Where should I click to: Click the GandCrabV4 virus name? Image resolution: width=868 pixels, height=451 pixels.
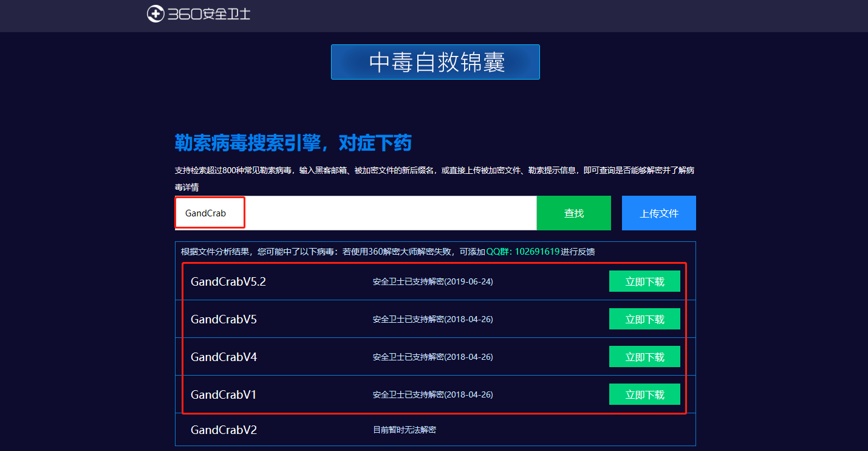(224, 357)
